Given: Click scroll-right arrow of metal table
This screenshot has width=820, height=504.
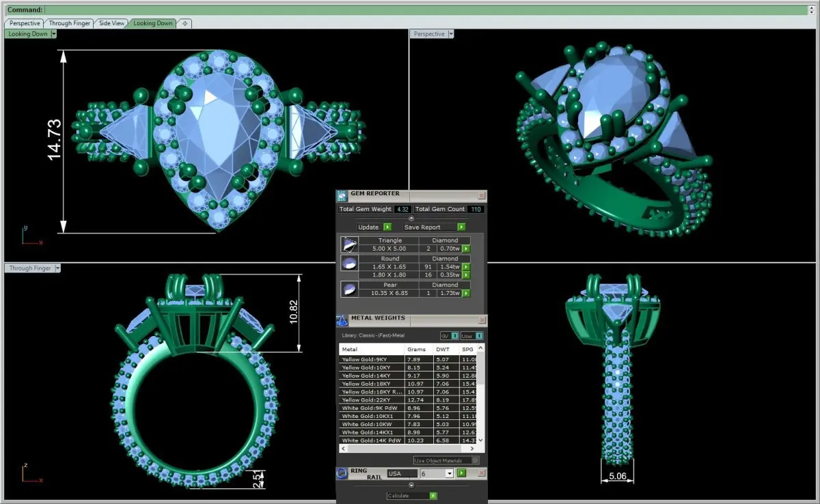Looking at the screenshot, I should (473, 449).
